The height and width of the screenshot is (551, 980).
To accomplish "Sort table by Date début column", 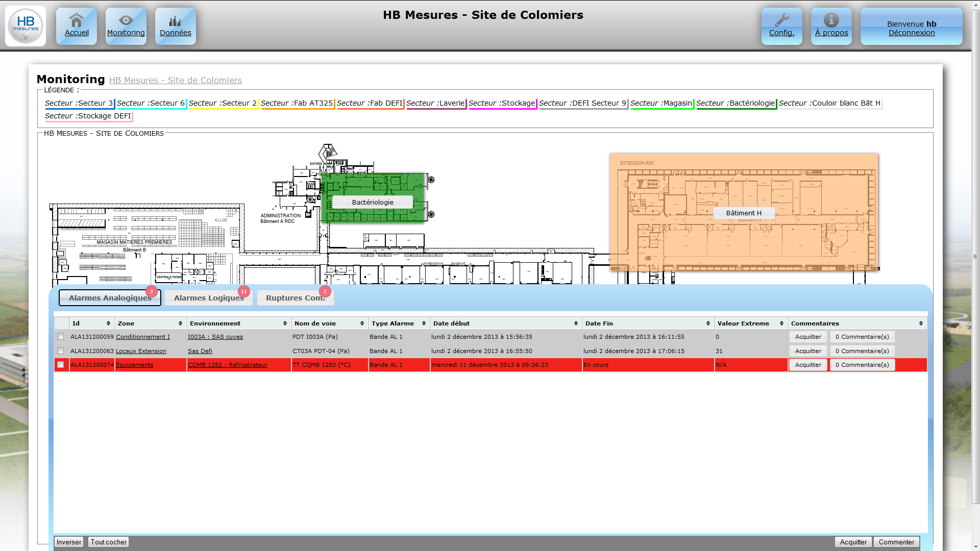I will point(505,323).
